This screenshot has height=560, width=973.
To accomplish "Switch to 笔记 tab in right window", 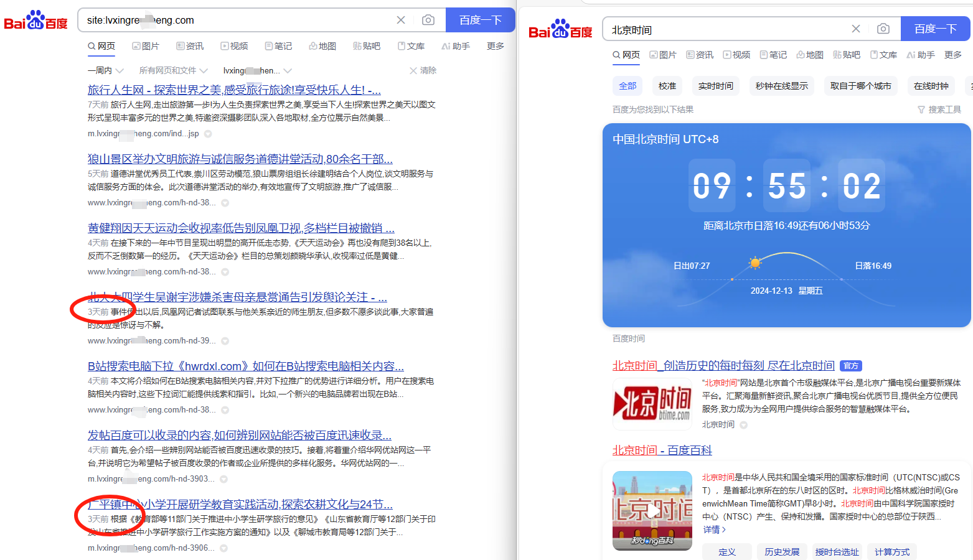I will (773, 55).
